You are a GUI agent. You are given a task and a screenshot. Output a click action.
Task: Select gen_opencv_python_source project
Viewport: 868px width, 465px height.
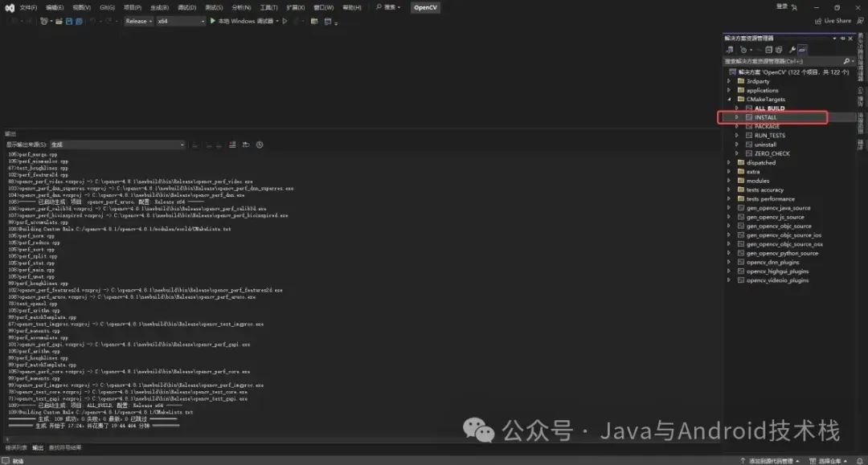(x=782, y=253)
